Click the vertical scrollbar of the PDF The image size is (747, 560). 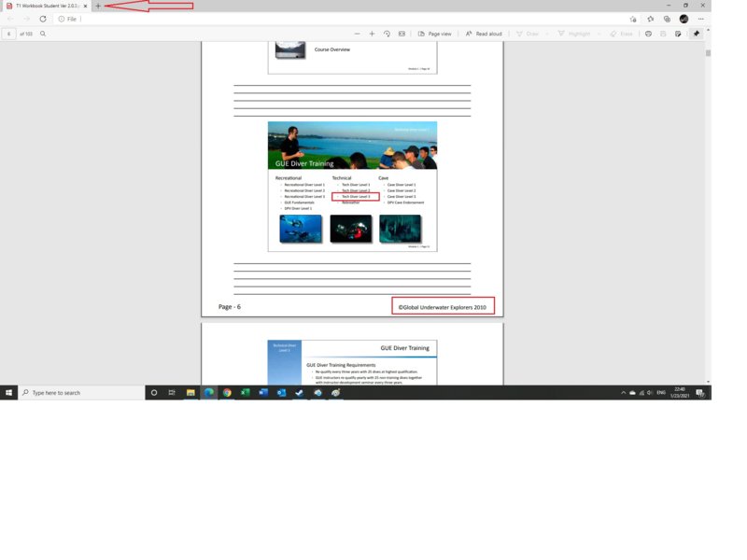(708, 187)
